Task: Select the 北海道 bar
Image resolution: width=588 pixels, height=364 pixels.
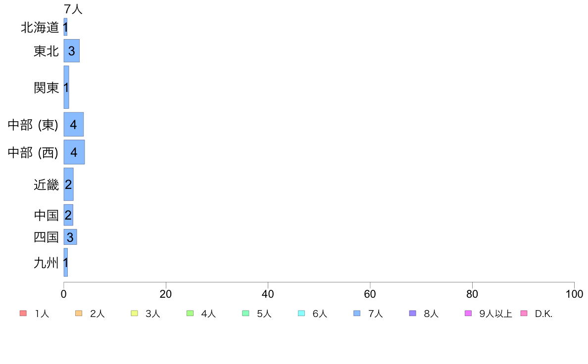Action: 65,27
